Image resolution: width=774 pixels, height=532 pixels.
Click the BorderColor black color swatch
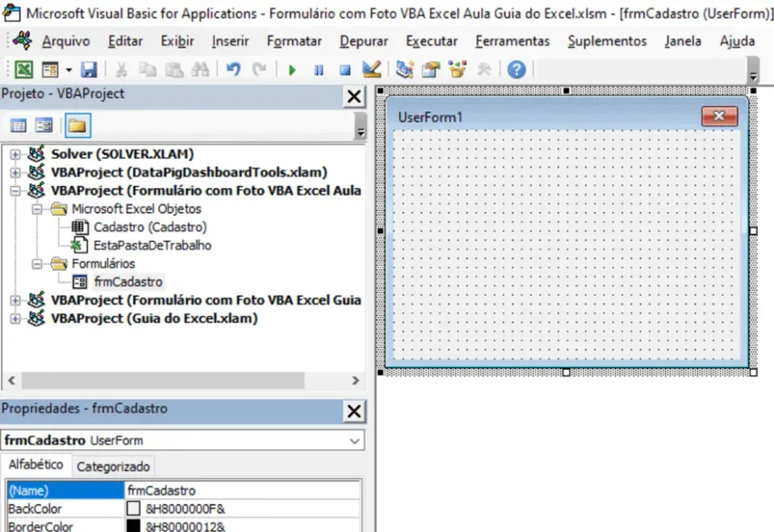pyautogui.click(x=133, y=526)
